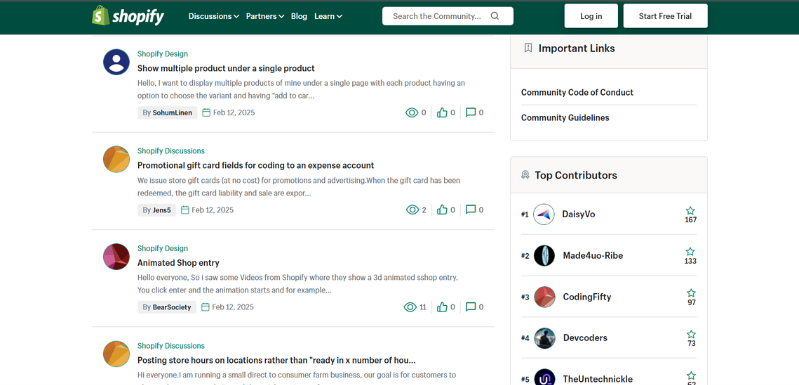Click the Top Contributors badge icon

(525, 175)
